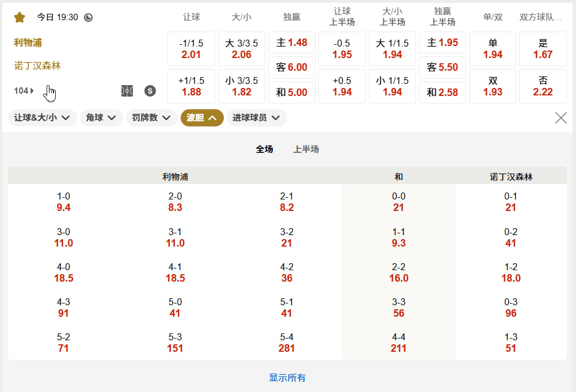
Task: Toggle the favorite star icon
Action: [x=20, y=17]
